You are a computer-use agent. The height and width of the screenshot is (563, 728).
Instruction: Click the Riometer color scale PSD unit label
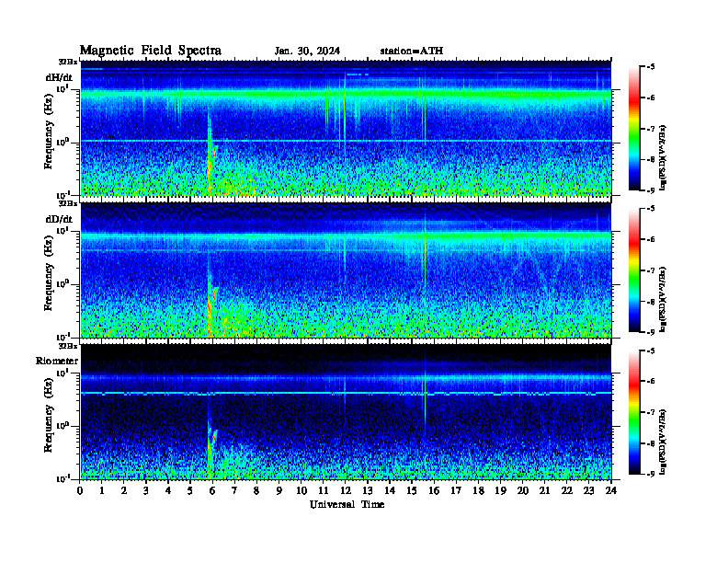click(663, 442)
